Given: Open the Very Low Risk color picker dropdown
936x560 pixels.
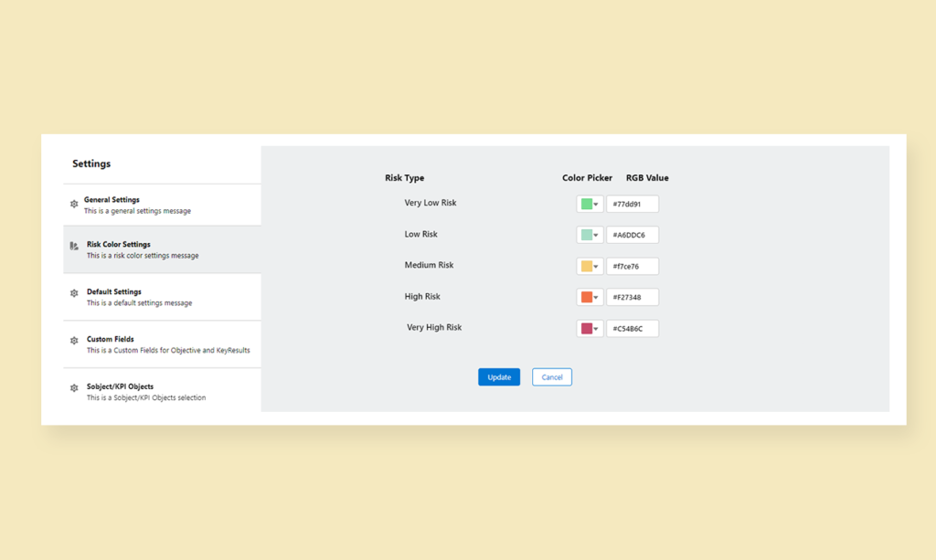Looking at the screenshot, I should point(595,203).
